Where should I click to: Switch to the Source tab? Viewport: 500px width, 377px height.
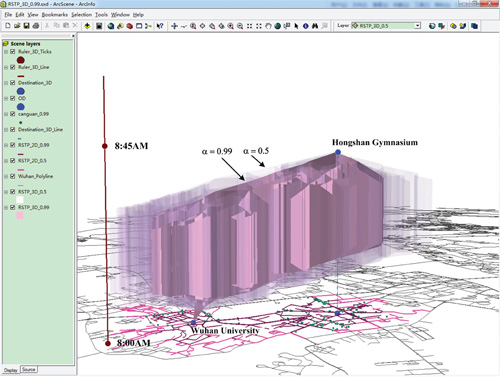click(x=29, y=369)
